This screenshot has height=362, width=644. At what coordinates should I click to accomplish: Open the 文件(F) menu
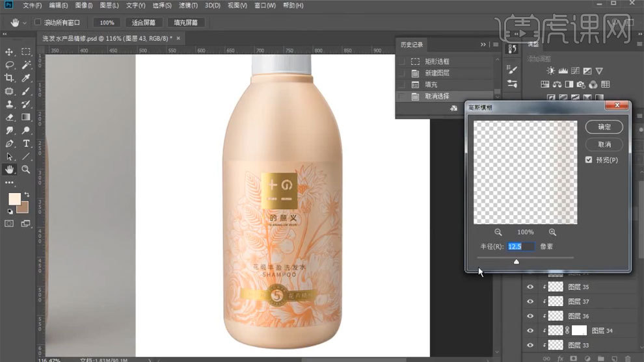[x=32, y=5]
